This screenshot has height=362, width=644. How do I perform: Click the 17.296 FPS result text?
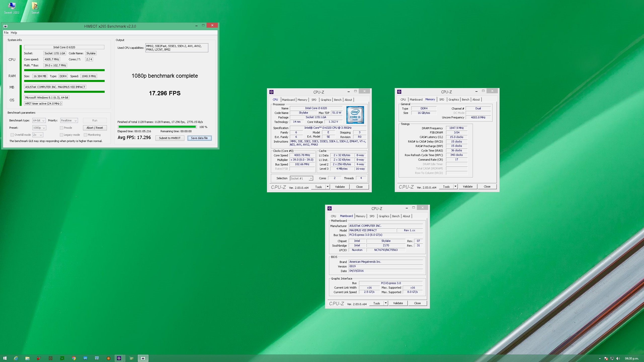coord(165,93)
